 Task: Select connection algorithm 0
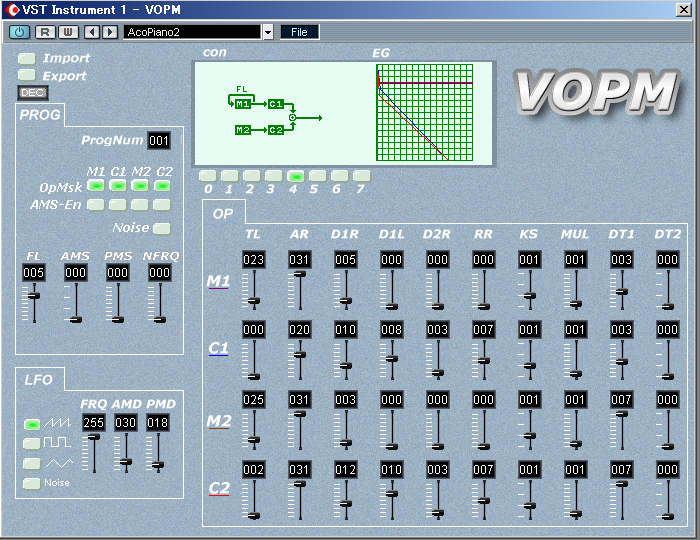pyautogui.click(x=208, y=176)
